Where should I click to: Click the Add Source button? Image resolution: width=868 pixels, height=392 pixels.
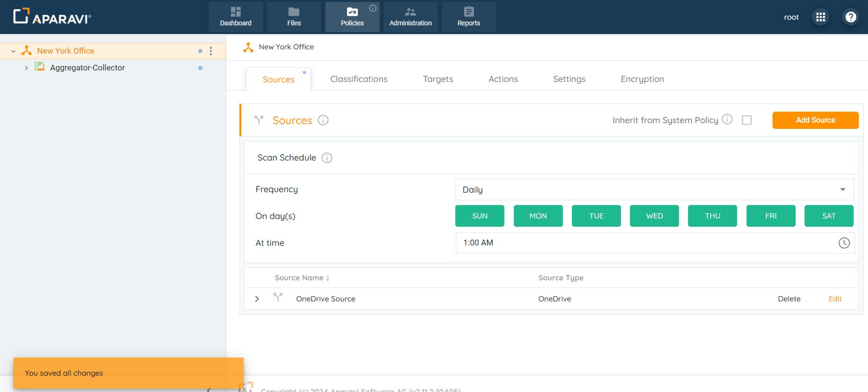(x=815, y=120)
